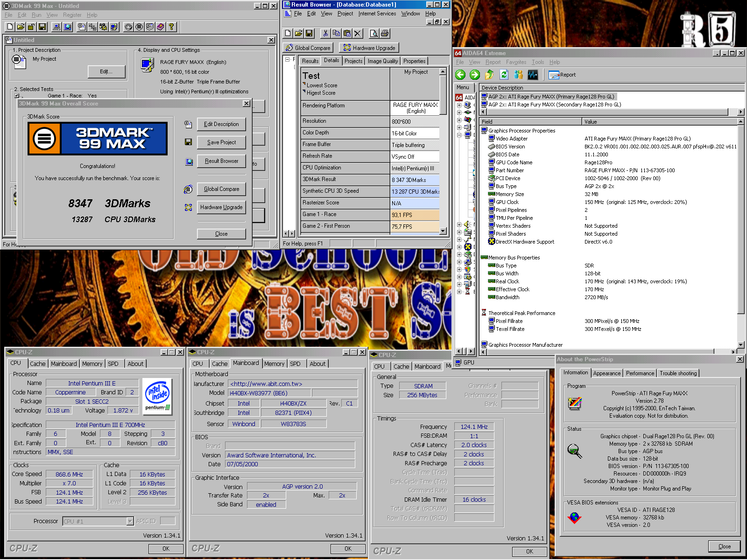Click the magnifier result browser icon in 3DMark toolbar
Image resolution: width=747 pixels, height=560 pixels.
68,27
